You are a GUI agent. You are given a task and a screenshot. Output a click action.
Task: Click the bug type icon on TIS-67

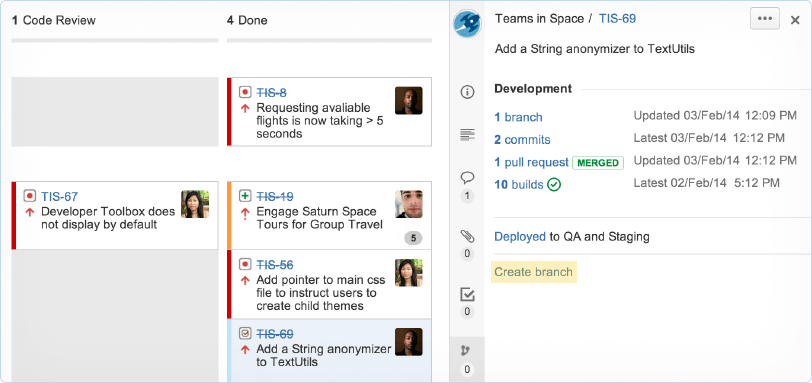coord(30,196)
